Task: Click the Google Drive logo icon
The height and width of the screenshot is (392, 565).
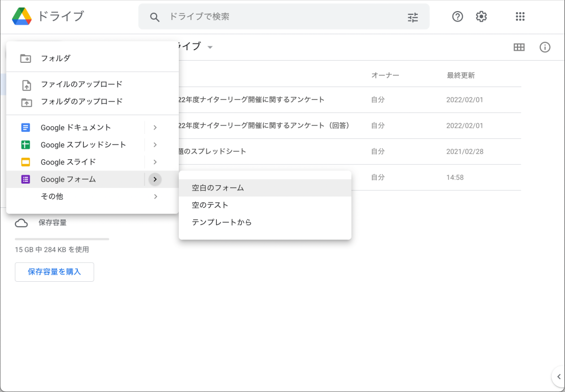Action: pyautogui.click(x=22, y=16)
